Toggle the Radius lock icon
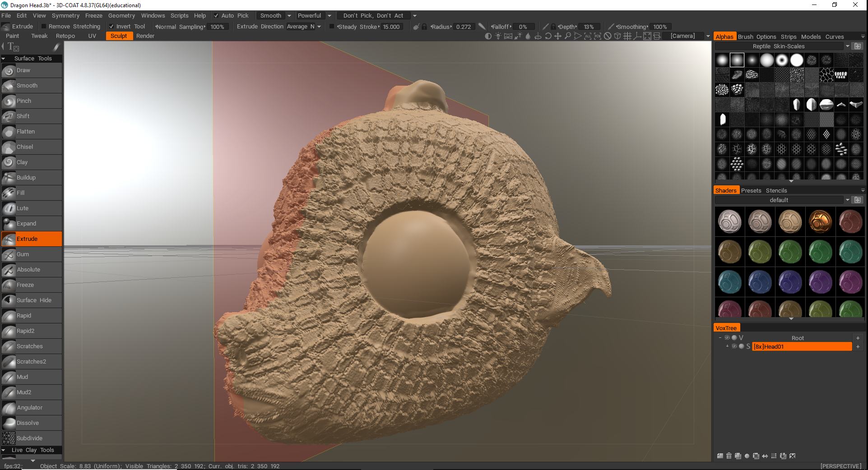 coord(424,27)
